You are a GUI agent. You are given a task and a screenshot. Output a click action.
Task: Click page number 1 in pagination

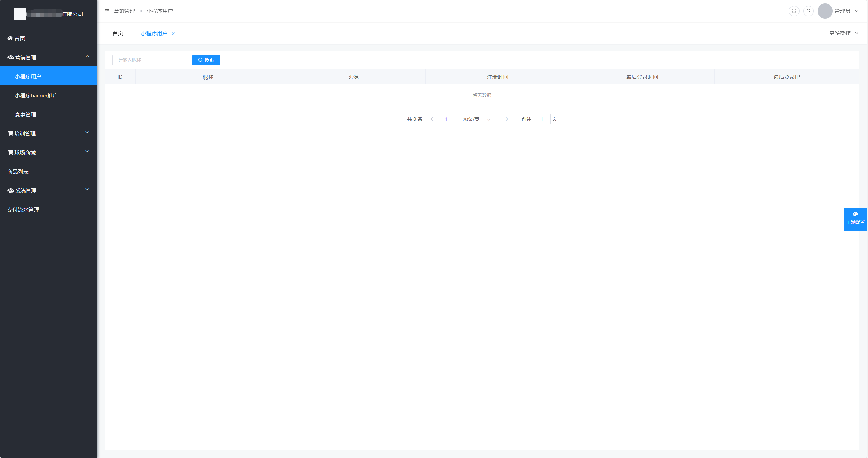tap(446, 119)
